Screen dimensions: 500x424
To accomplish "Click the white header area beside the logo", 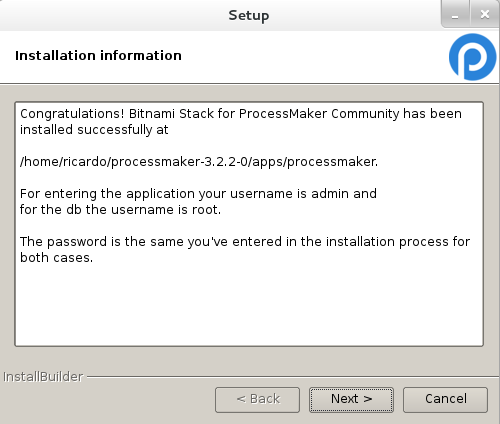I will [313, 57].
